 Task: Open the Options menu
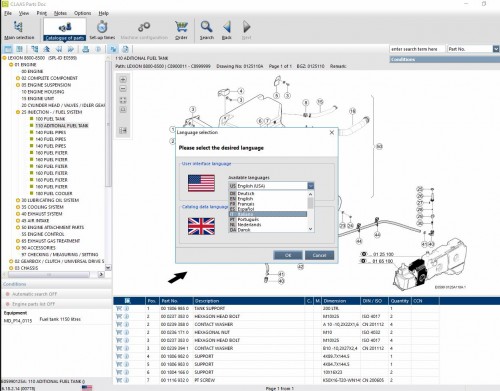[x=82, y=13]
